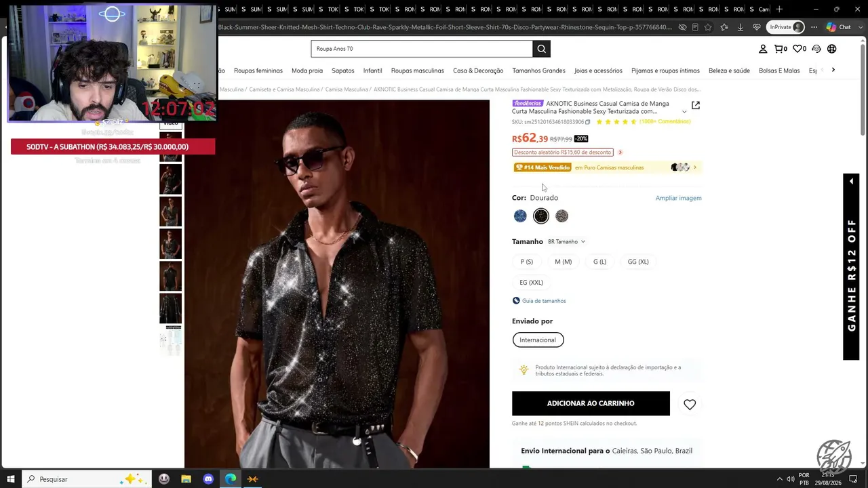Select the last product thumbnail with size chart

pyautogui.click(x=170, y=340)
